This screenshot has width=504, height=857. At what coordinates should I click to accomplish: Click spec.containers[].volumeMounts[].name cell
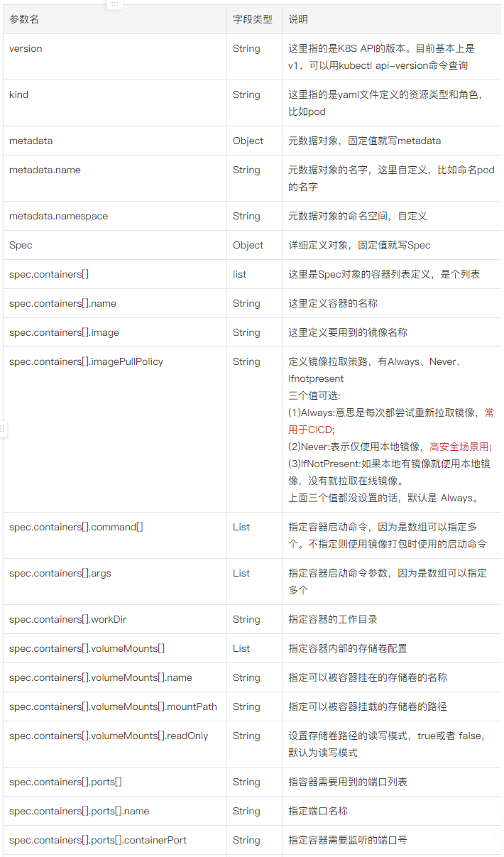pyautogui.click(x=115, y=677)
